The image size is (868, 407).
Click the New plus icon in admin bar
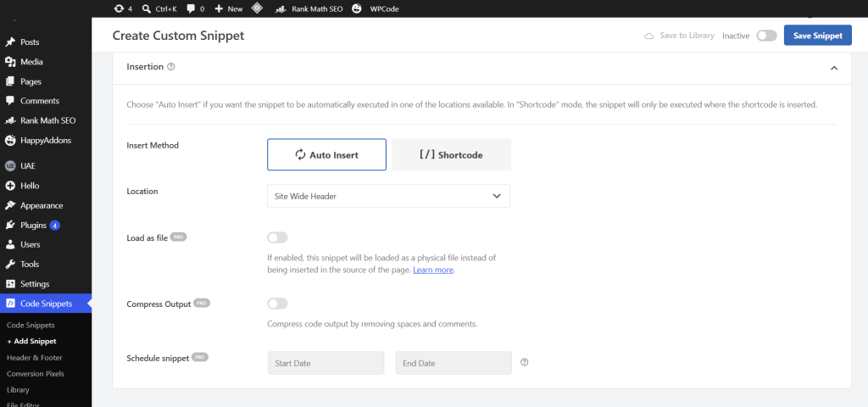[220, 8]
